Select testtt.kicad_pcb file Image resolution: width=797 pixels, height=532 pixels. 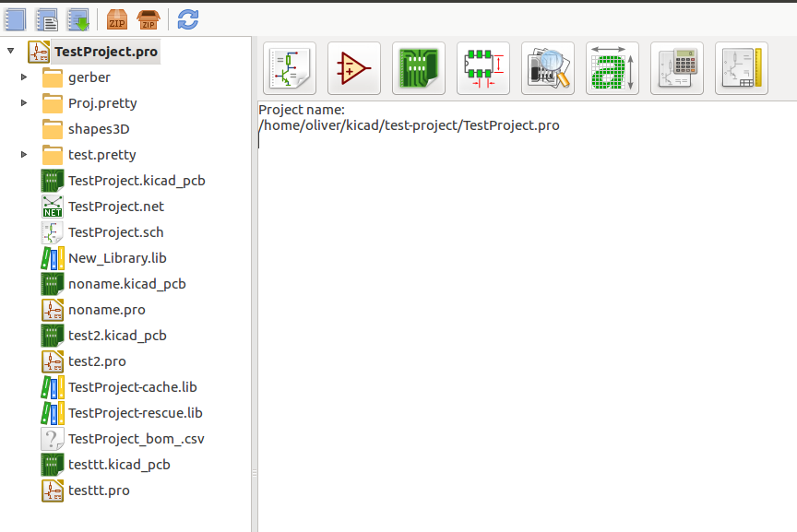[119, 465]
